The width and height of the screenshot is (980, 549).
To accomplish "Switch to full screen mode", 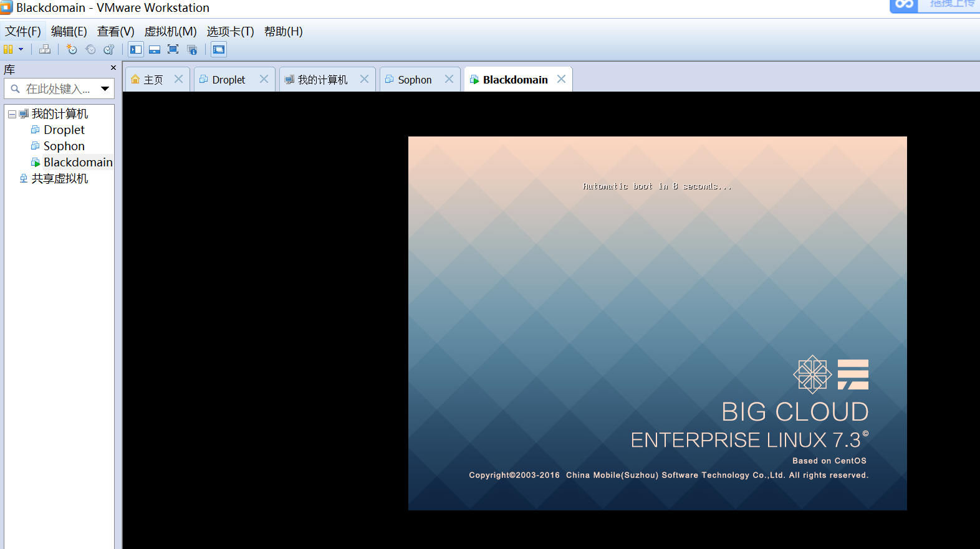I will pos(173,49).
